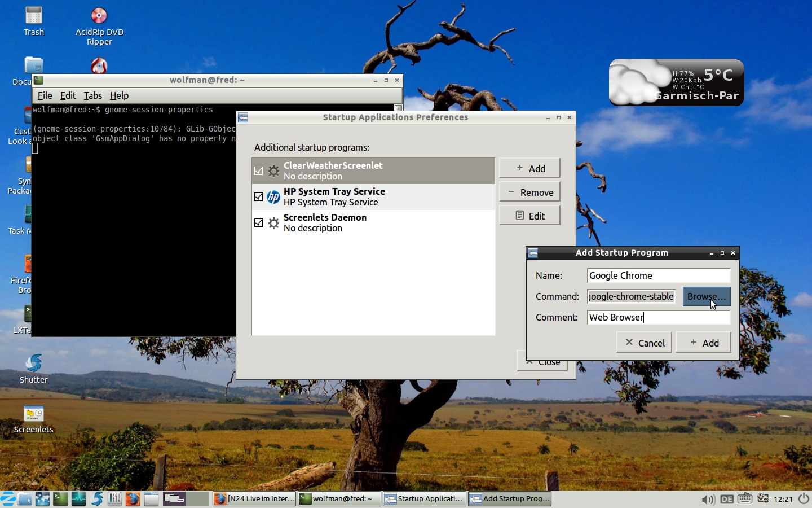Switch to N24 Live Firefox taskbar window
812x508 pixels.
tap(254, 499)
